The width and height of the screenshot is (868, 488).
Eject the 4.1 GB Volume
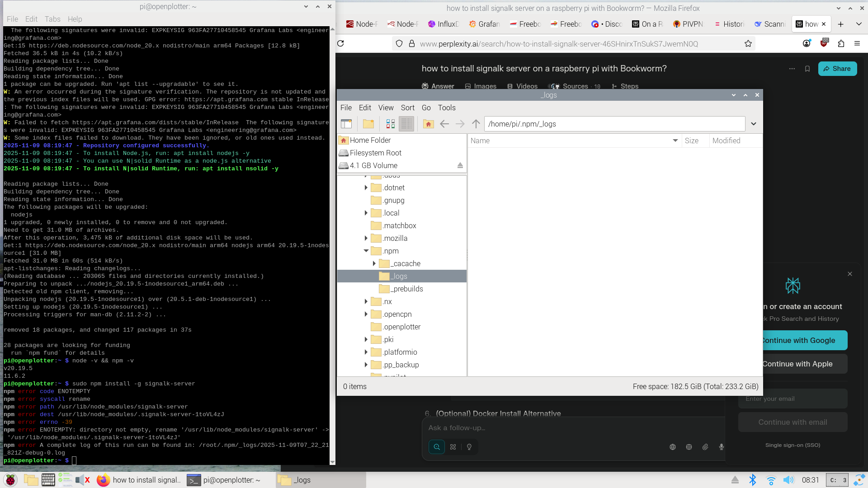pos(460,165)
